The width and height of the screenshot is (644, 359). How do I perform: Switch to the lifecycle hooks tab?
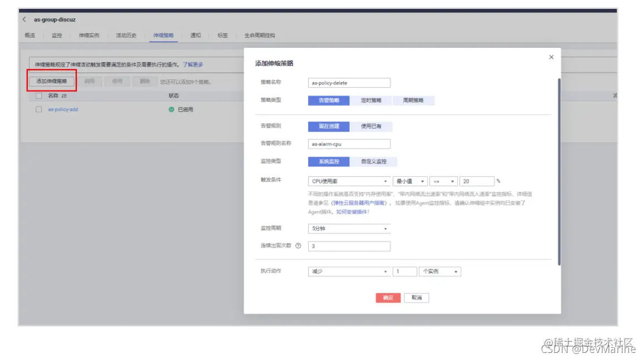260,35
